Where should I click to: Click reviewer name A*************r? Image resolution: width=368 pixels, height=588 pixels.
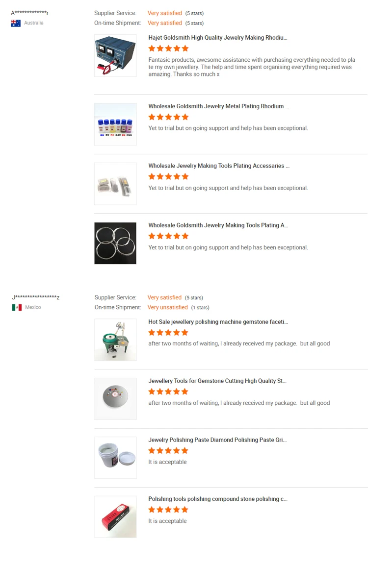(29, 13)
